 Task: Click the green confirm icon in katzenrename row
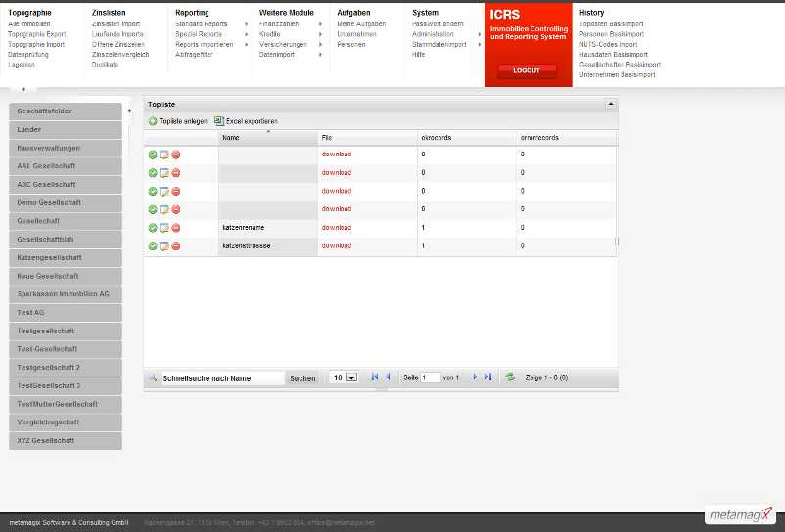click(153, 228)
